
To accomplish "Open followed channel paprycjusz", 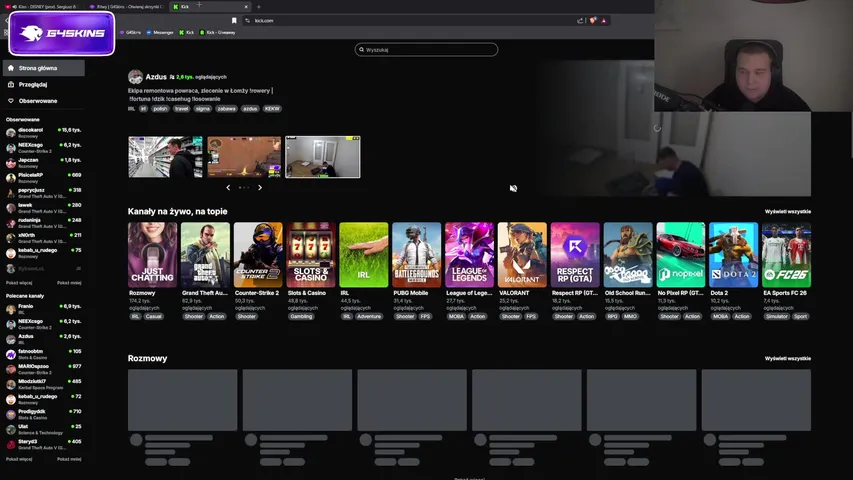I will click(x=44, y=193).
